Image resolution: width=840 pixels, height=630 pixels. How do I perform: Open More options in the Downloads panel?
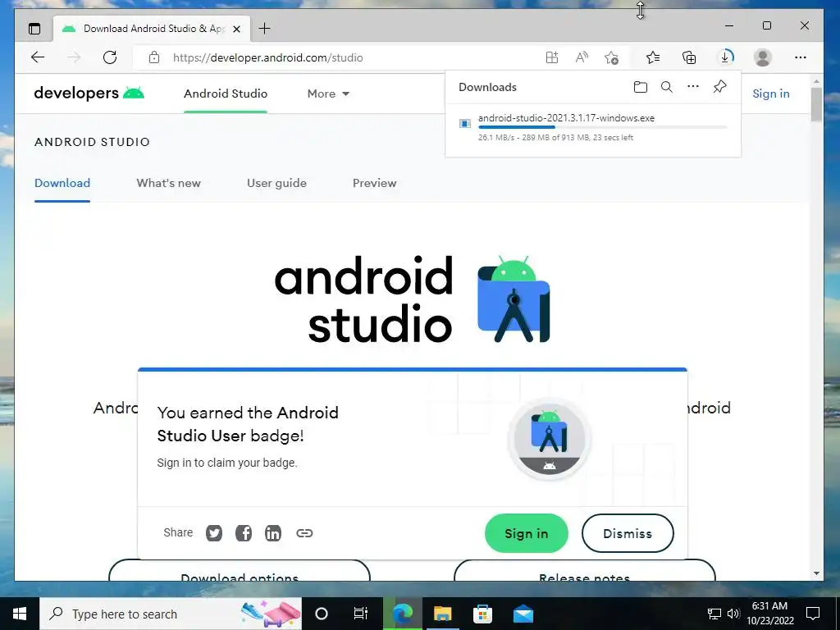pos(692,86)
